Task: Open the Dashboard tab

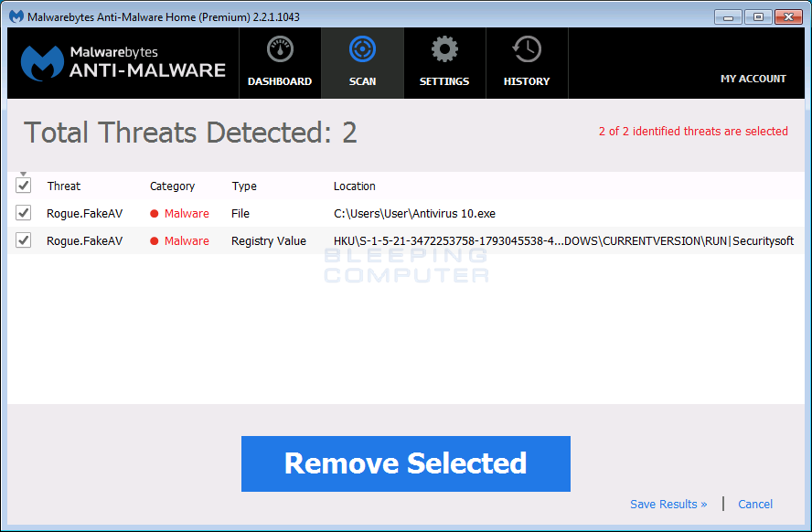Action: click(x=280, y=63)
